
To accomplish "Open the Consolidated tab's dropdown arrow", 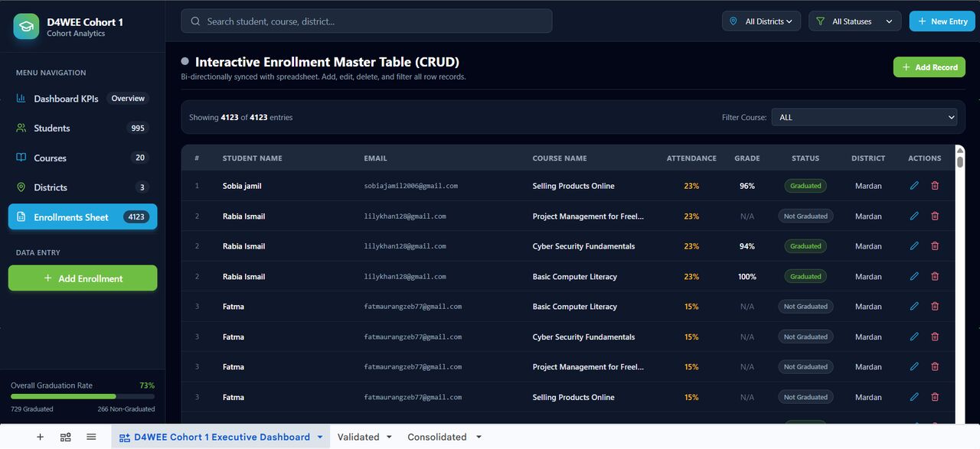I will click(x=479, y=438).
